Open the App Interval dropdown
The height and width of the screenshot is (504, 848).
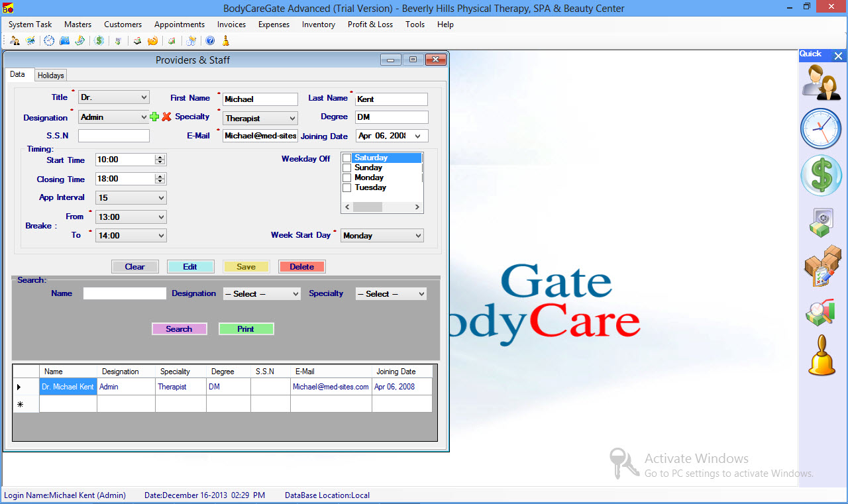[x=161, y=198]
